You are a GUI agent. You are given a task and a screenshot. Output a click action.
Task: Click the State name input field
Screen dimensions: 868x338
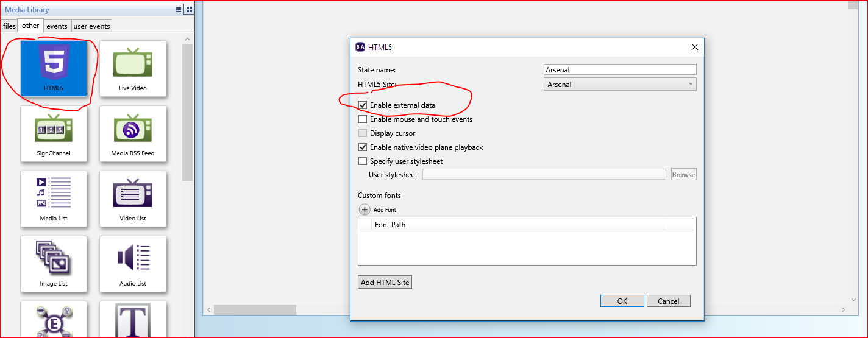click(620, 69)
